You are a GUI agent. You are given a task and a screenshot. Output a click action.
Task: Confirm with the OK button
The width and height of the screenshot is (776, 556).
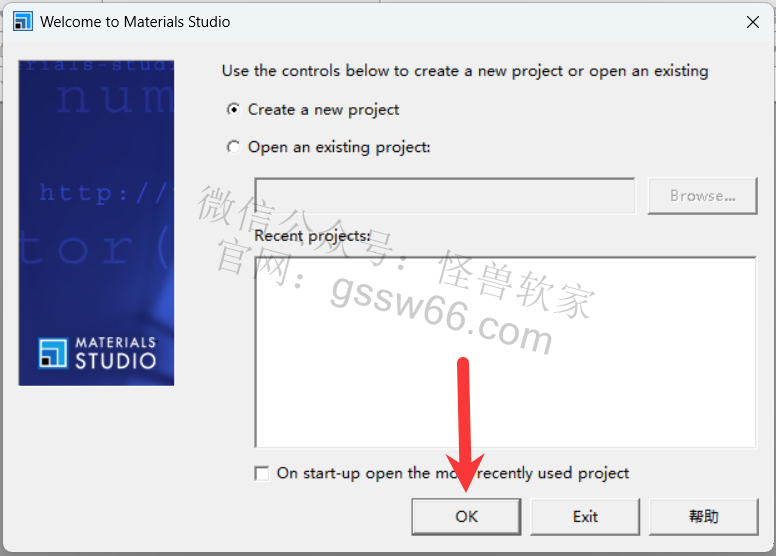[x=466, y=517]
